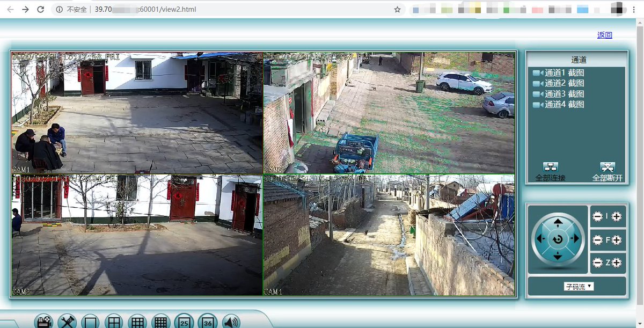Select the four-split 2x2 grid layout

114,321
